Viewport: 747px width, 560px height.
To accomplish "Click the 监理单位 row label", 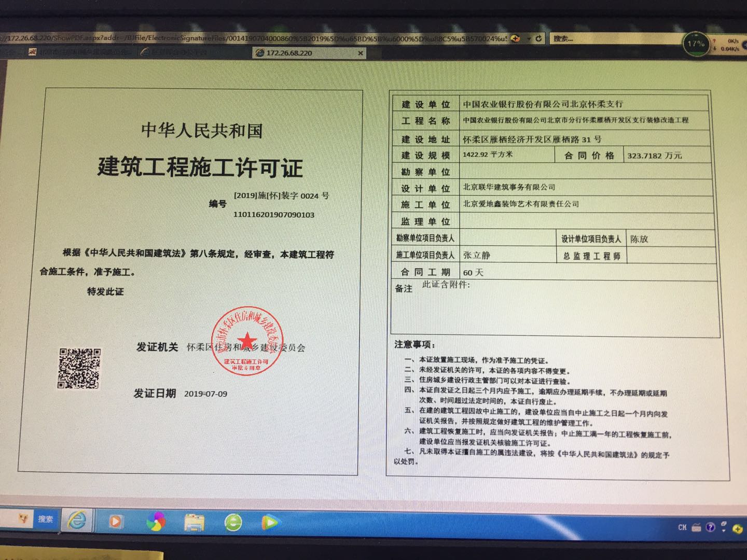I will (x=425, y=221).
